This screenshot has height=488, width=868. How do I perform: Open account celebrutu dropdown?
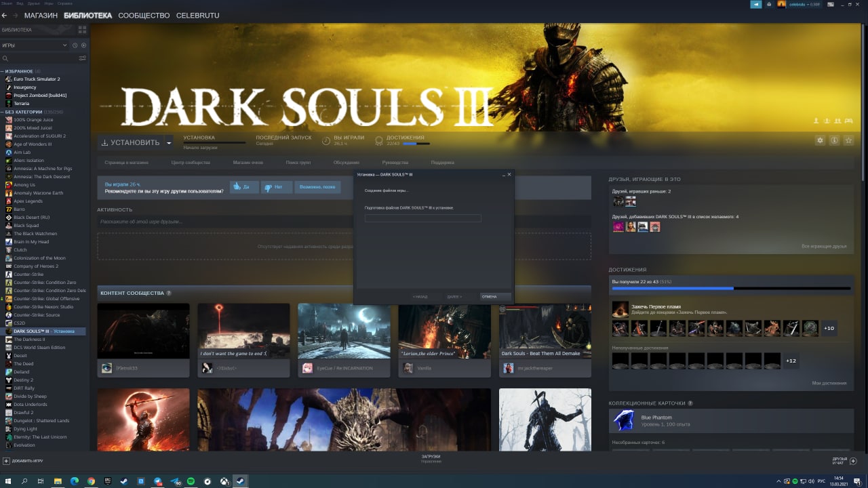[804, 4]
